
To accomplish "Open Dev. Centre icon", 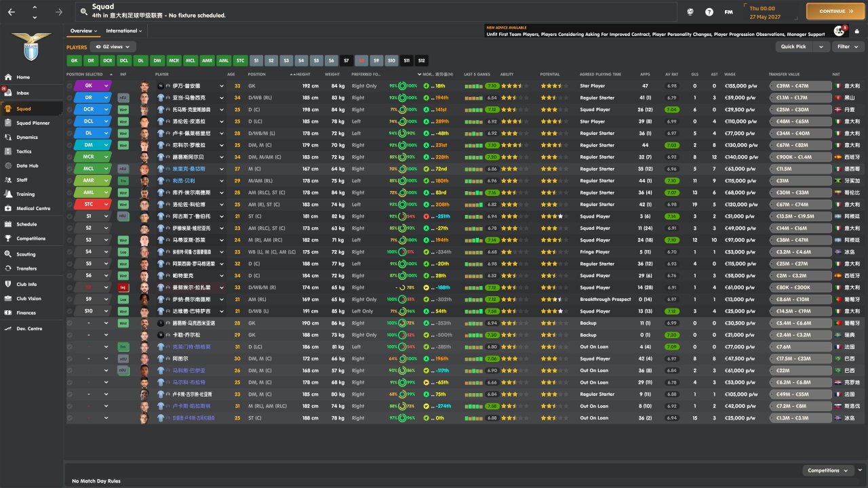I will pos(8,328).
